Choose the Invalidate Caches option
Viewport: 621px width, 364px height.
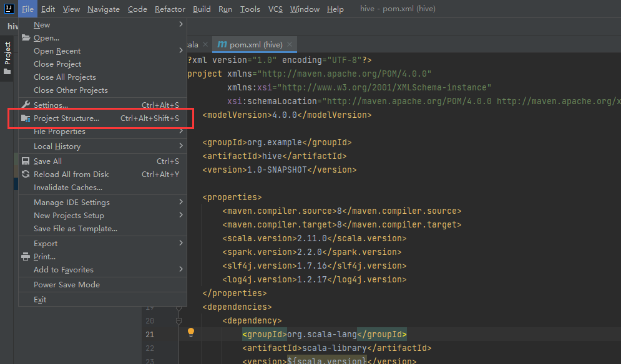[x=69, y=187]
